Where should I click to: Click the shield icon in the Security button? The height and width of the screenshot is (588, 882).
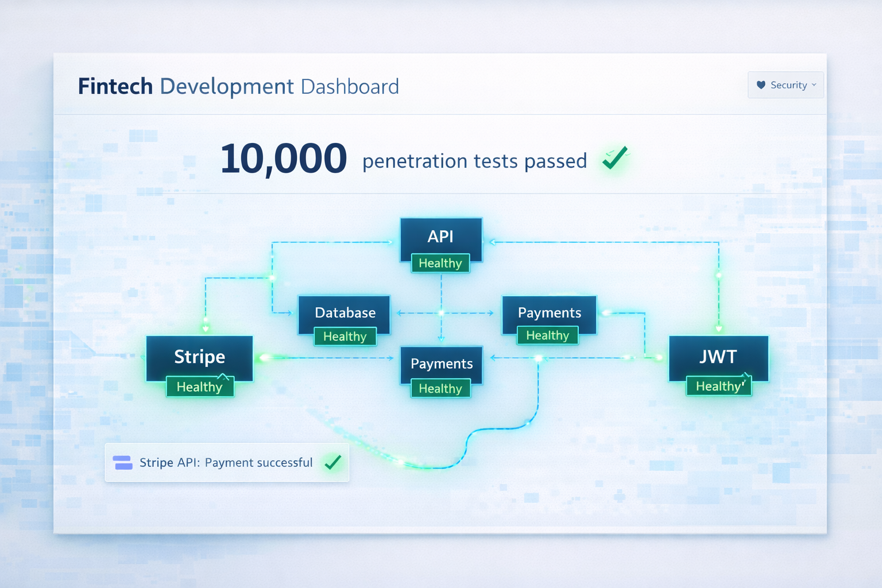tap(761, 85)
